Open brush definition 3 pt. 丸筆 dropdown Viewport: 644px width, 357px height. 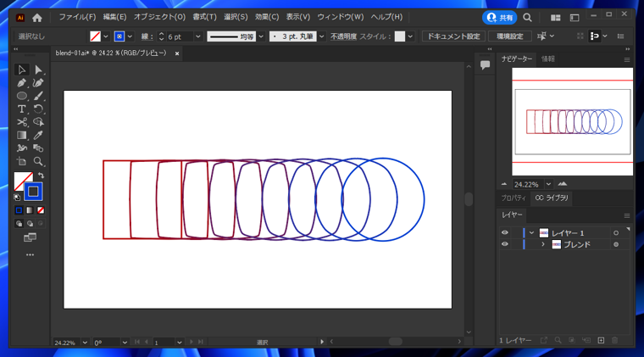(x=322, y=36)
